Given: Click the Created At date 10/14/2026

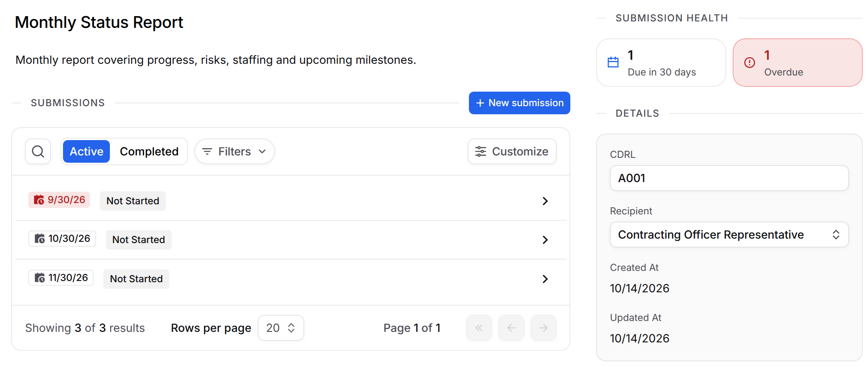Looking at the screenshot, I should pos(639,288).
